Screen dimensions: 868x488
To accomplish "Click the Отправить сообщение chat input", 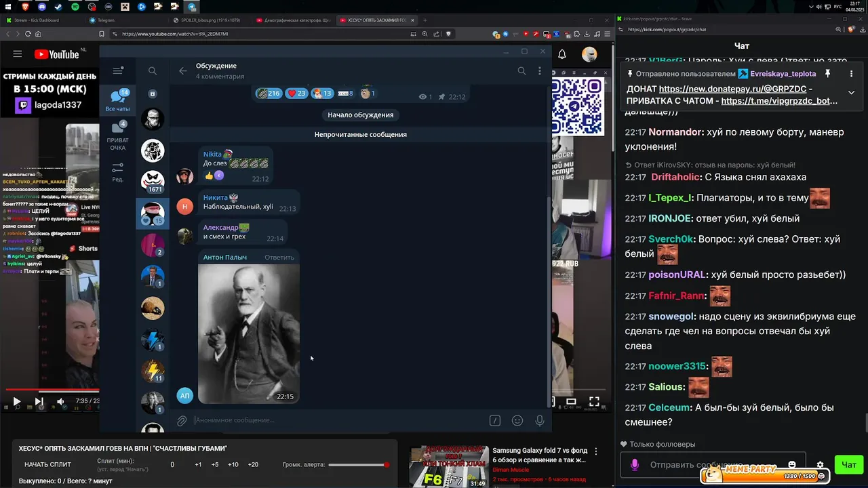I will click(712, 465).
